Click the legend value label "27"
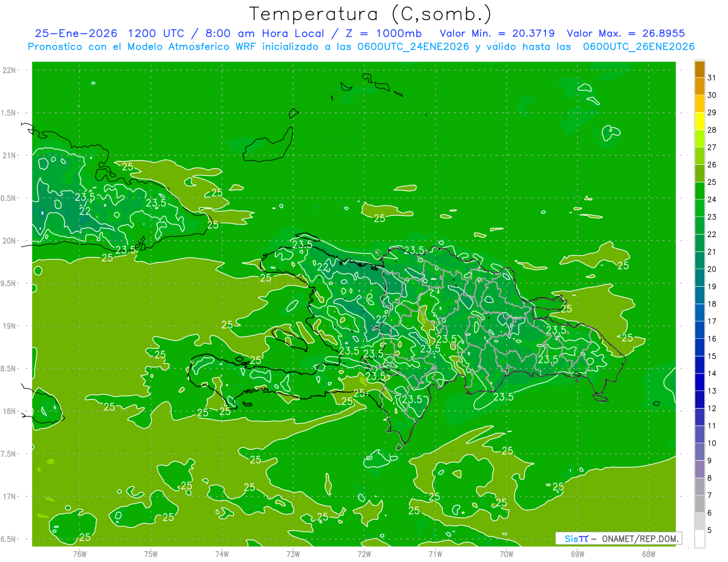Viewport: 728px width, 562px height. coord(712,147)
